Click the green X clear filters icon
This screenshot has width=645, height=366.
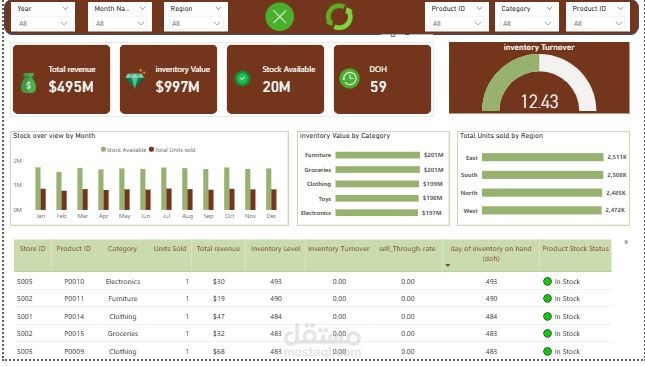(280, 17)
